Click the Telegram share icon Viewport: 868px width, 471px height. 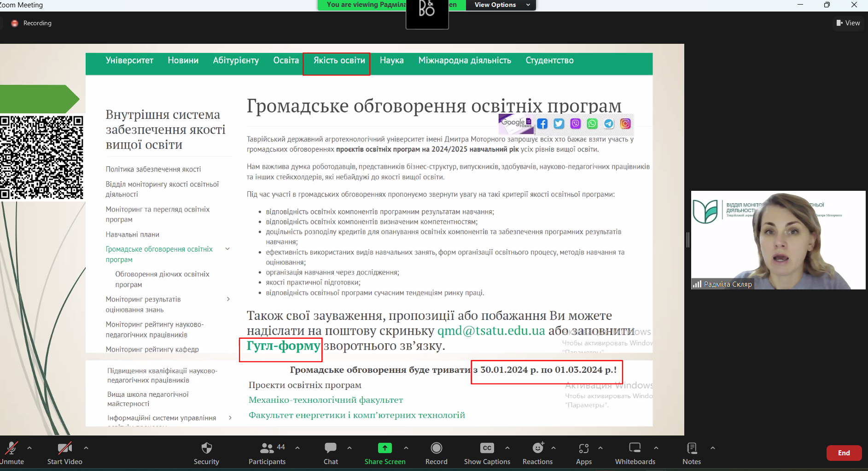[609, 124]
